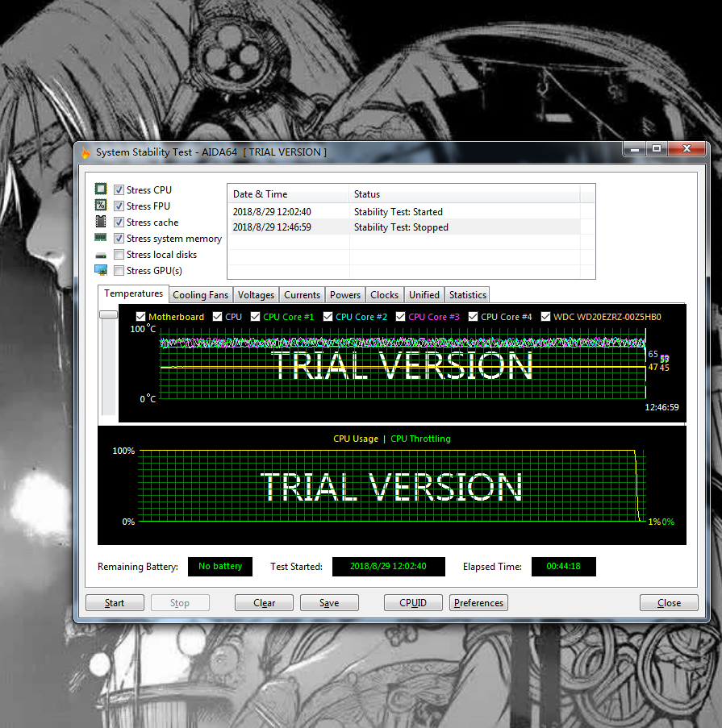Screen dimensions: 722x728
Task: Toggle WDC WD20EZRZ-00Z5HB0 disk temperature checkbox
Action: click(546, 317)
